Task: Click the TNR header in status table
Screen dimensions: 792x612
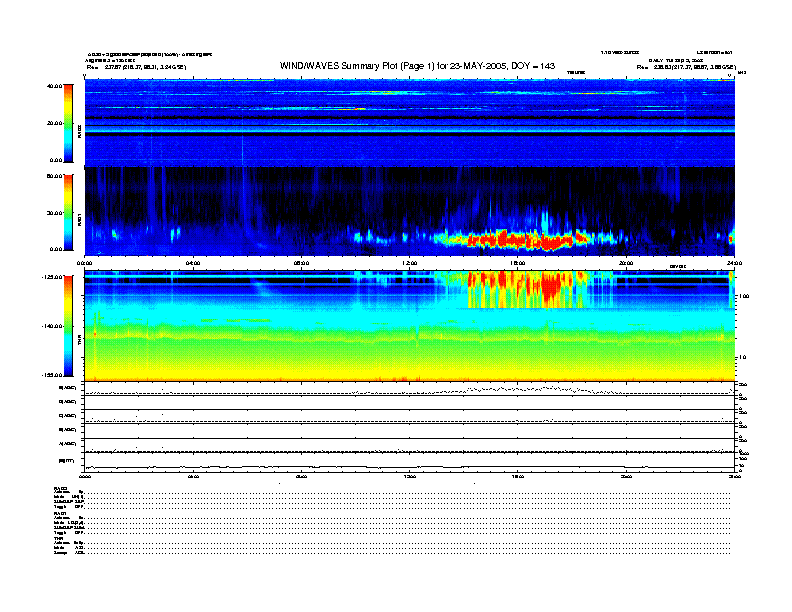Action: point(58,538)
